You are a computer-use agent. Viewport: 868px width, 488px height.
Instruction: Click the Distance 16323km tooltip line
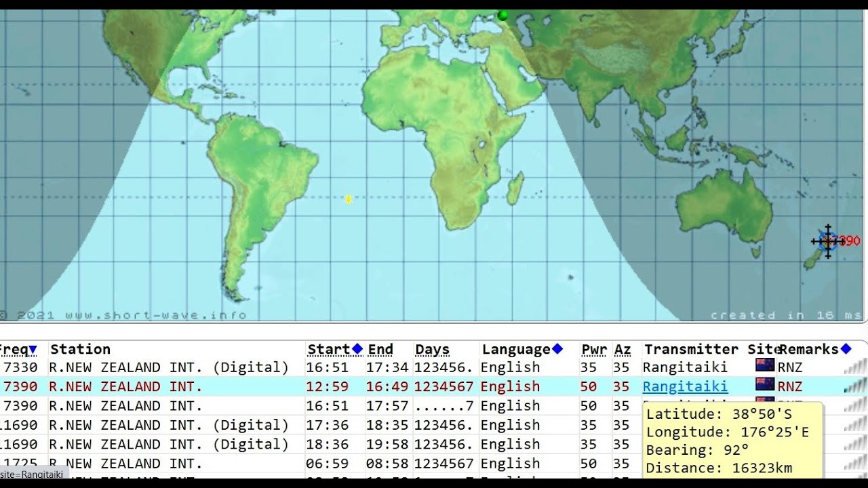coord(719,468)
